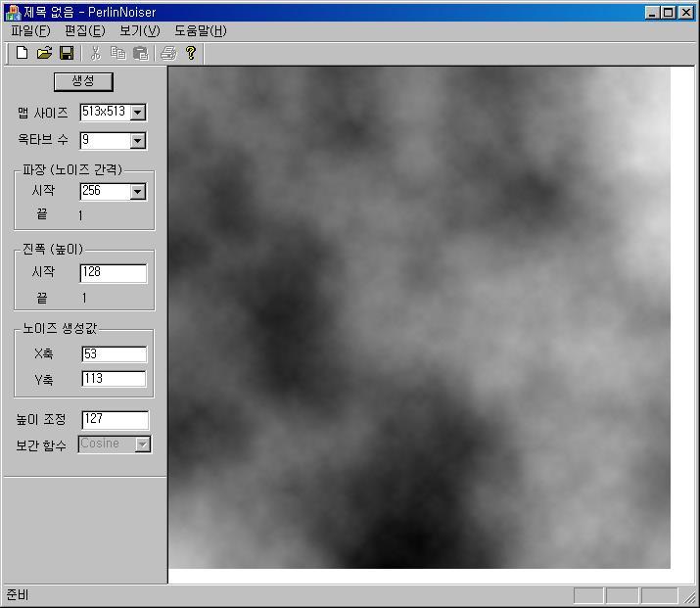Open the 보기(V) menu
The height and width of the screenshot is (608, 700).
(x=140, y=30)
